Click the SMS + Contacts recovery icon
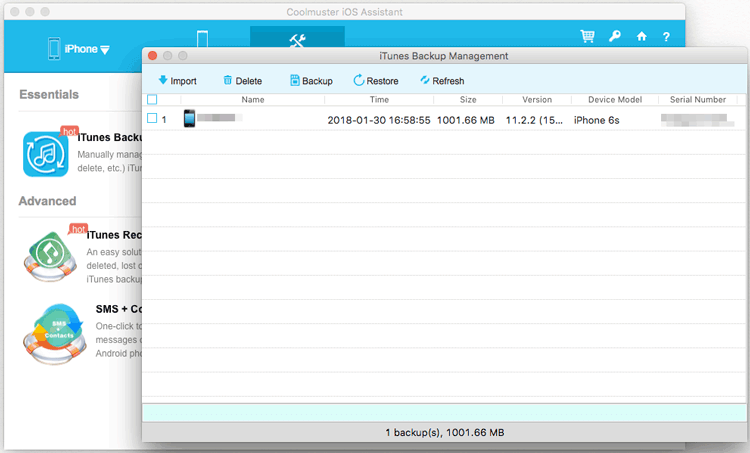The height and width of the screenshot is (453, 750). click(x=55, y=334)
